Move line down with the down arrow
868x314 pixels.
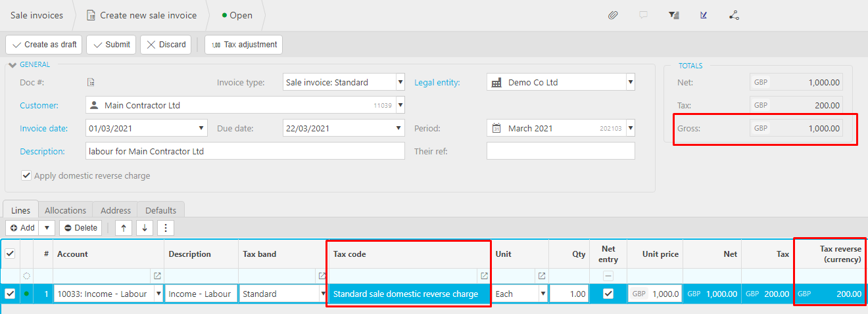[x=145, y=228]
